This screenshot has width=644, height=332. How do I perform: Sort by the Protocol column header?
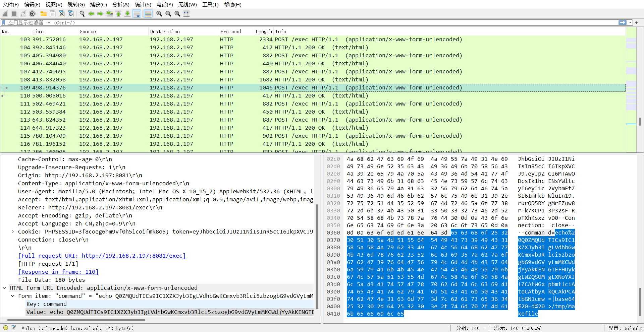[x=236, y=31]
